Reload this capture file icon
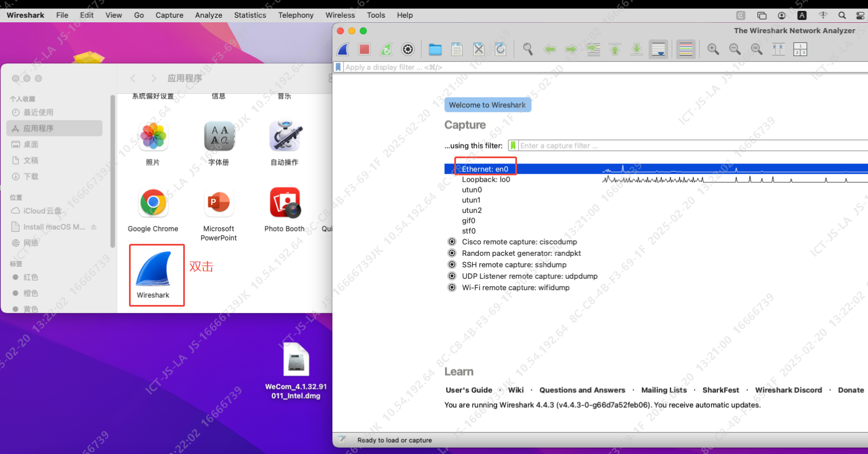The image size is (868, 454). pos(500,50)
